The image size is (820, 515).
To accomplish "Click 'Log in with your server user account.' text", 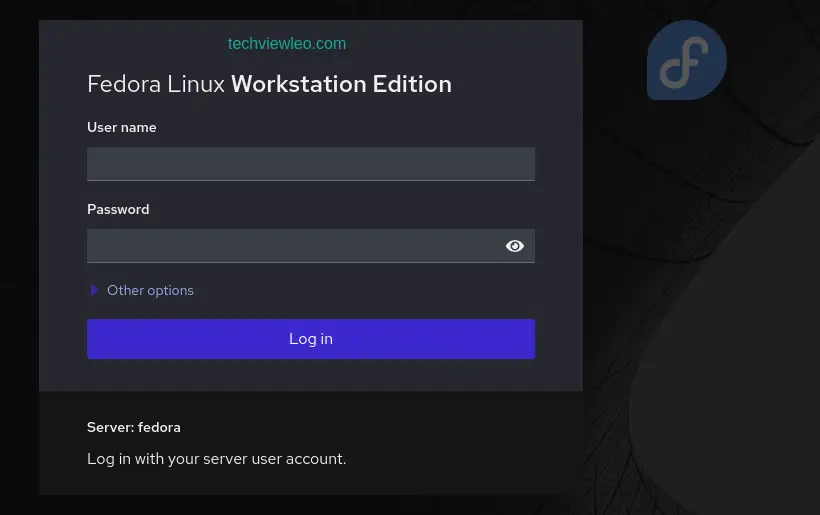I will tap(217, 459).
